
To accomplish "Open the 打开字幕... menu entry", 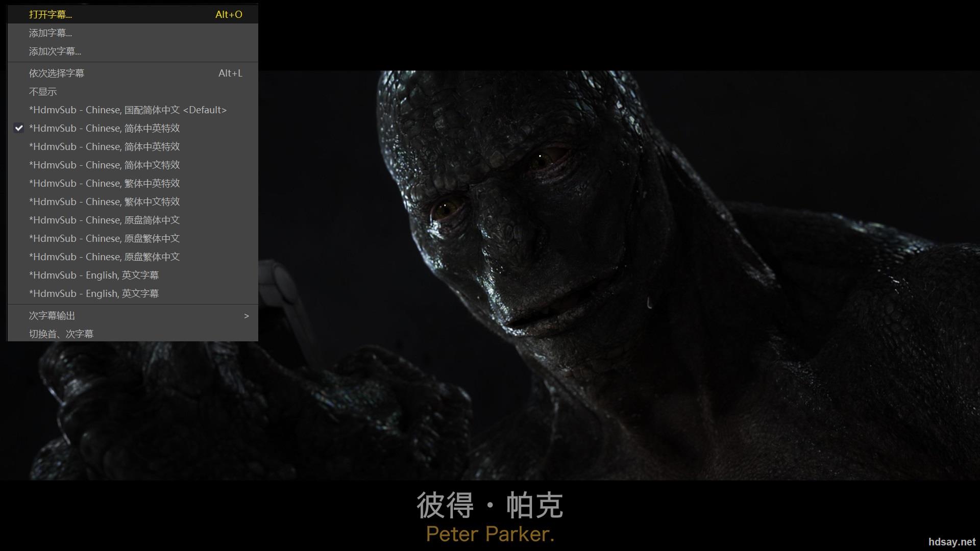I will click(133, 14).
